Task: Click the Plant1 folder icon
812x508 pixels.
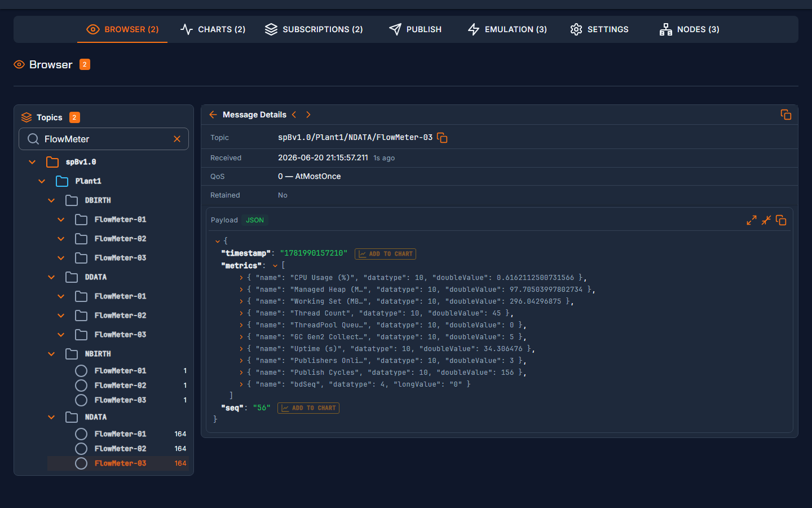Action: [62, 181]
